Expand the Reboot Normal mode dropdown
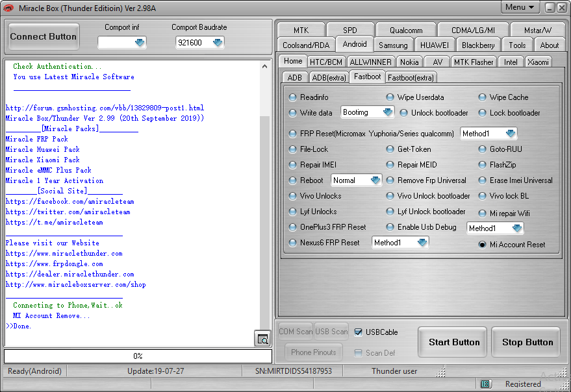 [x=375, y=180]
